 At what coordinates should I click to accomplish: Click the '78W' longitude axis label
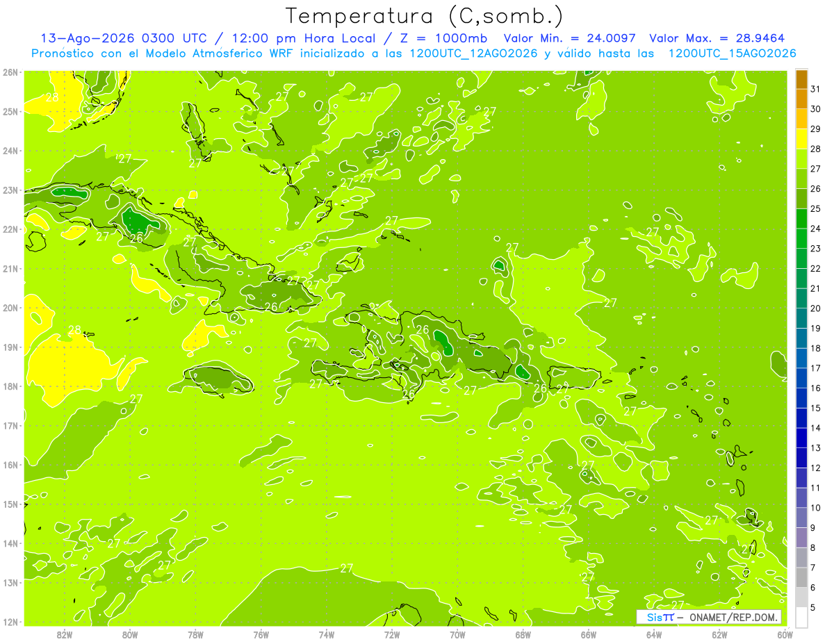pyautogui.click(x=195, y=635)
